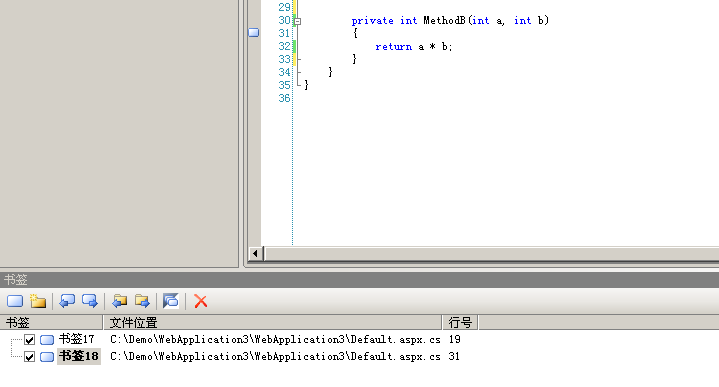Click line number value 19 in bookmark list
This screenshot has height=387, width=719.
point(454,340)
